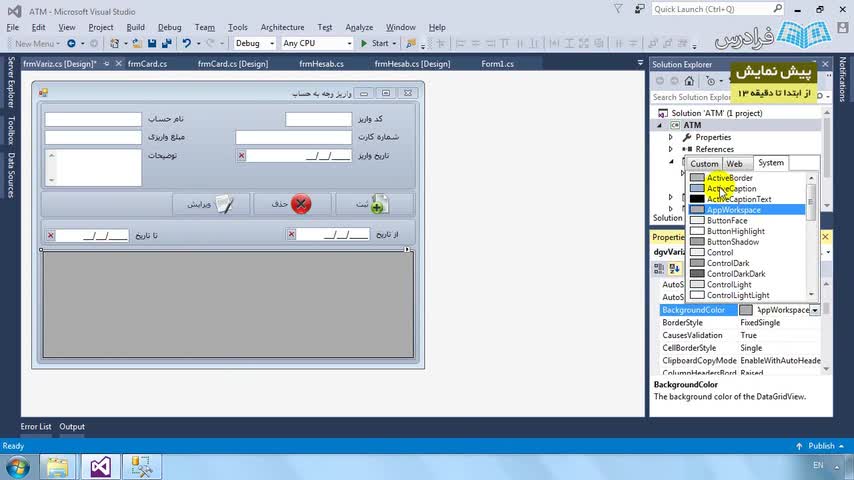This screenshot has width=854, height=480.
Task: Open the Architecture menu
Action: click(x=282, y=27)
